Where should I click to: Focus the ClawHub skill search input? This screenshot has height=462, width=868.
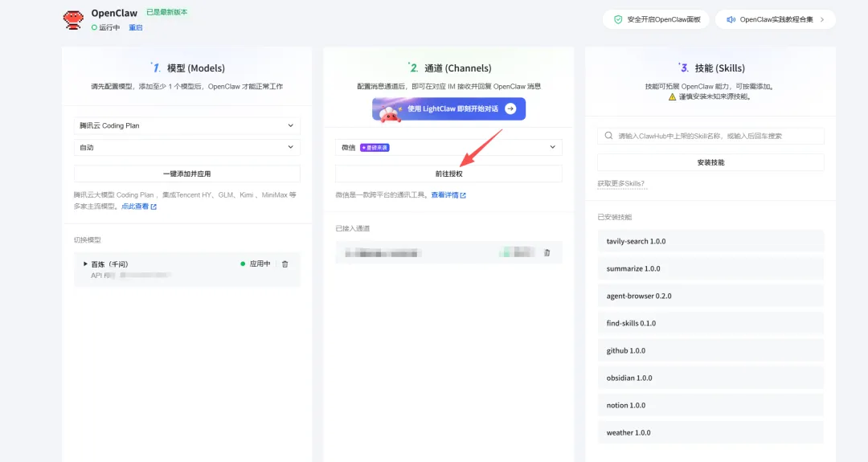coord(710,136)
